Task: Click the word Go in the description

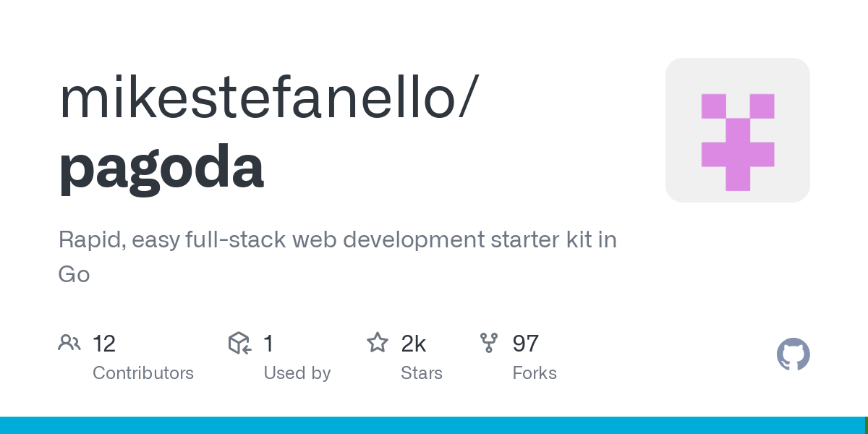Action: [x=74, y=275]
